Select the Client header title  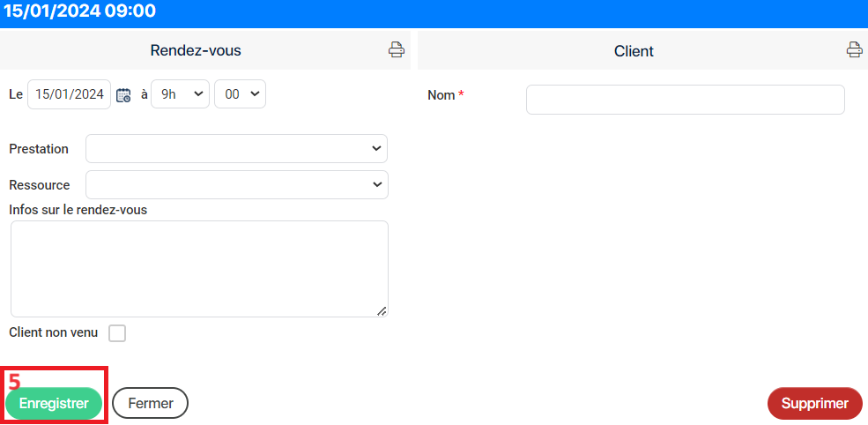coord(634,51)
